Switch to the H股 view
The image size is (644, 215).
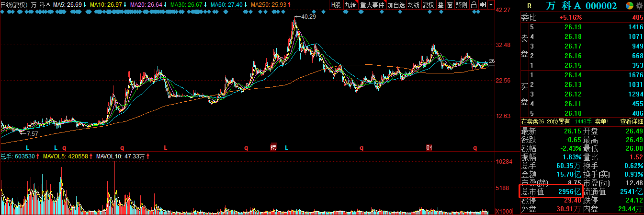336,5
